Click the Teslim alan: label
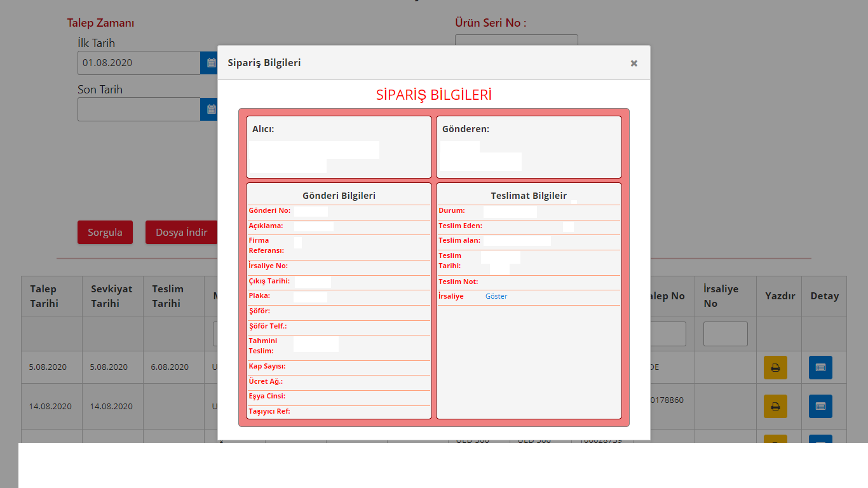The width and height of the screenshot is (868, 488). tap(459, 240)
